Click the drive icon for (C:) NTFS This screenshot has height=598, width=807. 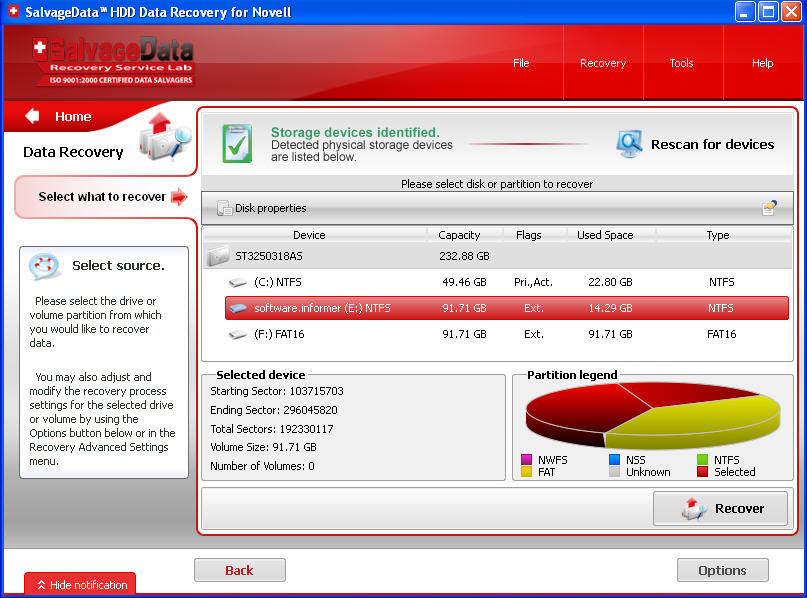[x=238, y=283]
